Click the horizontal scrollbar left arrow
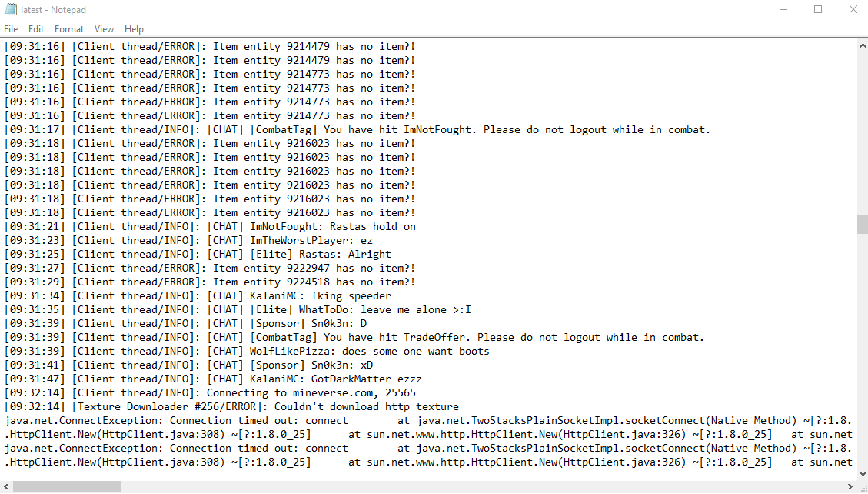The width and height of the screenshot is (868, 494). click(x=6, y=487)
